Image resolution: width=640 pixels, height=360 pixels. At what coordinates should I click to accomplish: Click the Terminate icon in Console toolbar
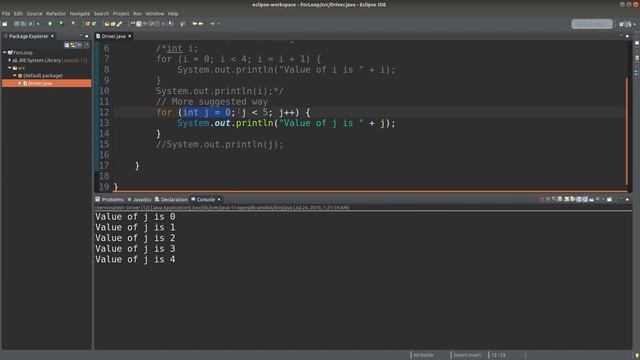point(542,199)
